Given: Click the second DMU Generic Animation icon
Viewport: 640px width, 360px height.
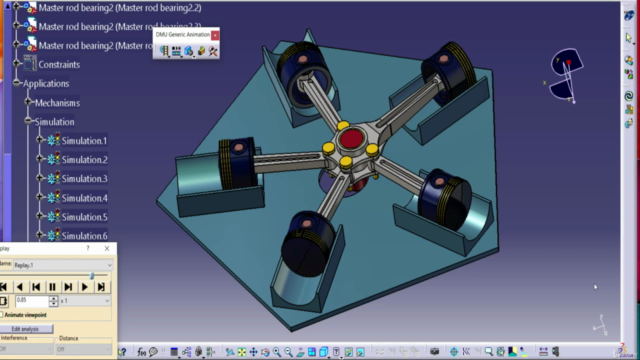Looking at the screenshot, I should (176, 51).
